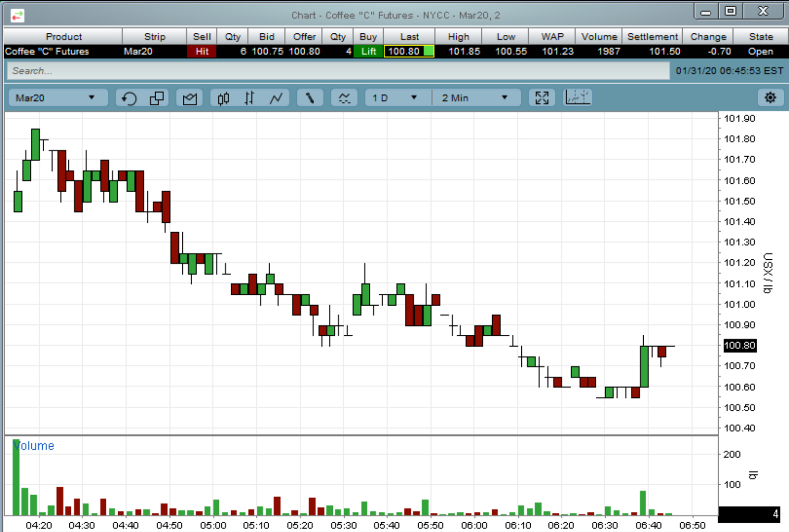Click the Change column header
The width and height of the screenshot is (789, 532).
click(708, 36)
